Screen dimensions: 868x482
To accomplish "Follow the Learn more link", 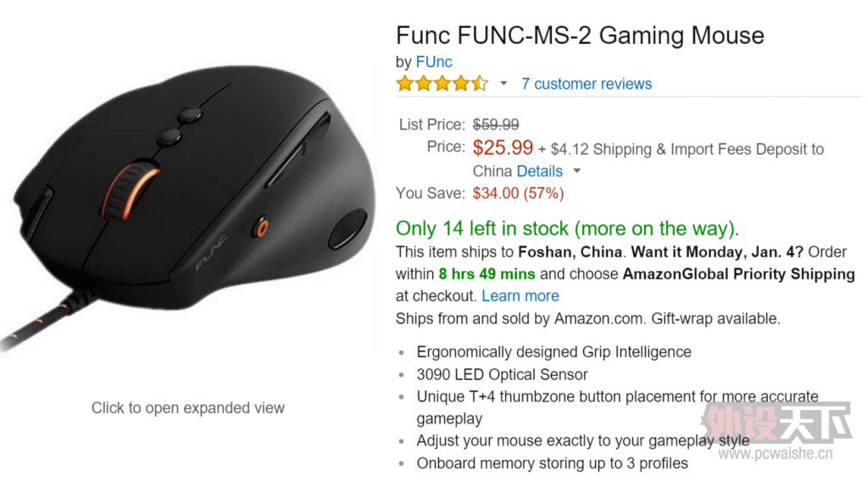I will (x=520, y=296).
